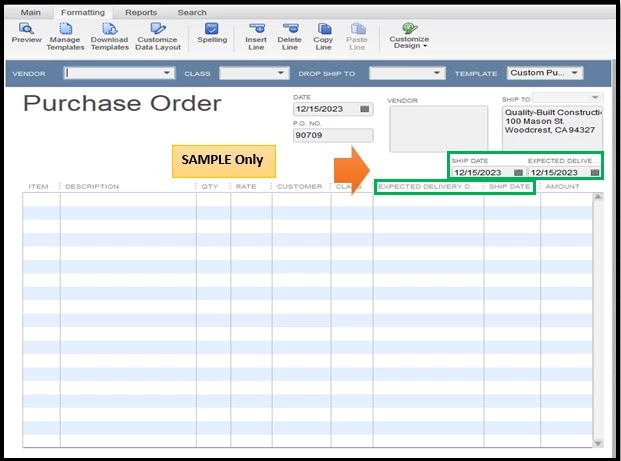Viewport: 621px width, 461px height.
Task: Click the Expected Delivery D... column header
Action: point(428,187)
